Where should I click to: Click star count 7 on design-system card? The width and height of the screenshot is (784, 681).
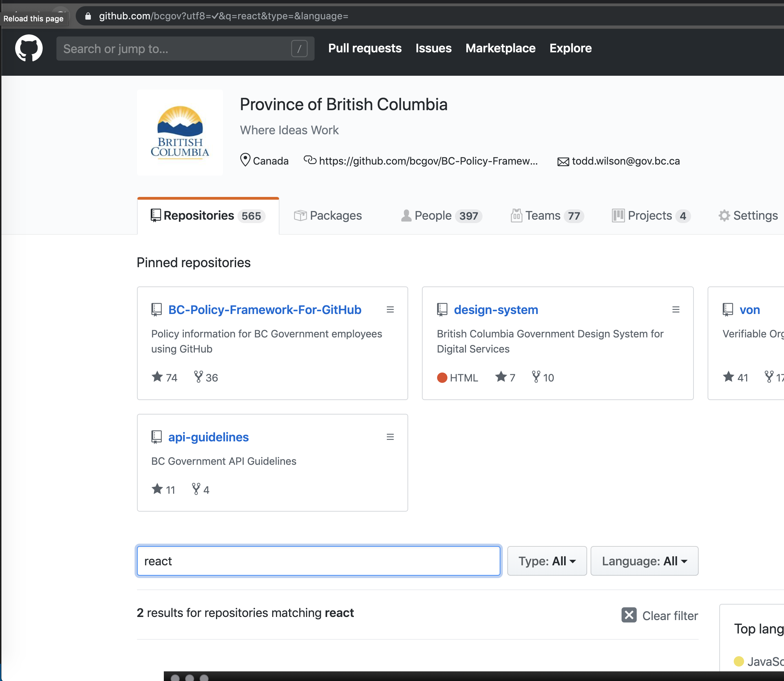tap(505, 377)
